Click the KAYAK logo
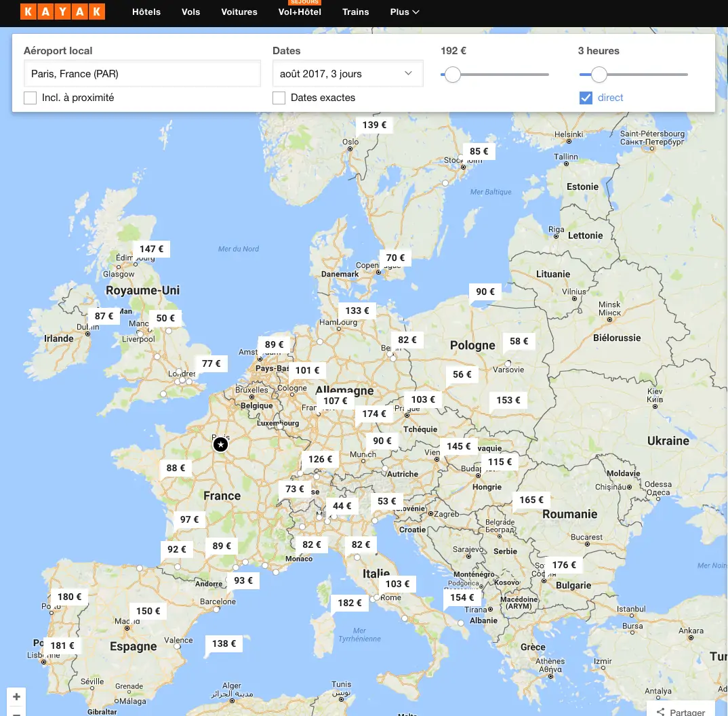728x716 pixels. tap(62, 12)
